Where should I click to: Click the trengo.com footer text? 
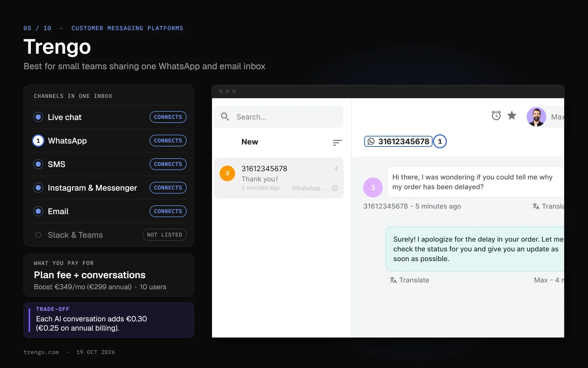click(41, 352)
